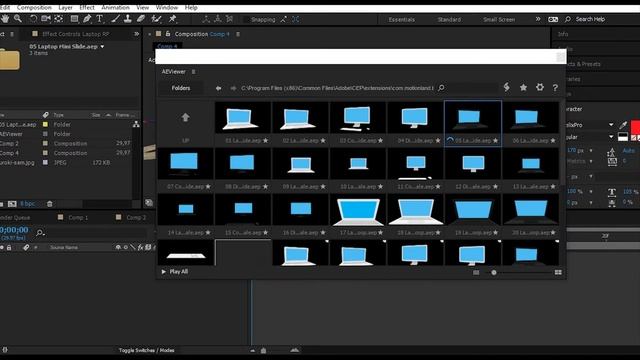Click Character panel eyedropper
Image resolution: width=640 pixels, height=360 pixels.
(623, 125)
